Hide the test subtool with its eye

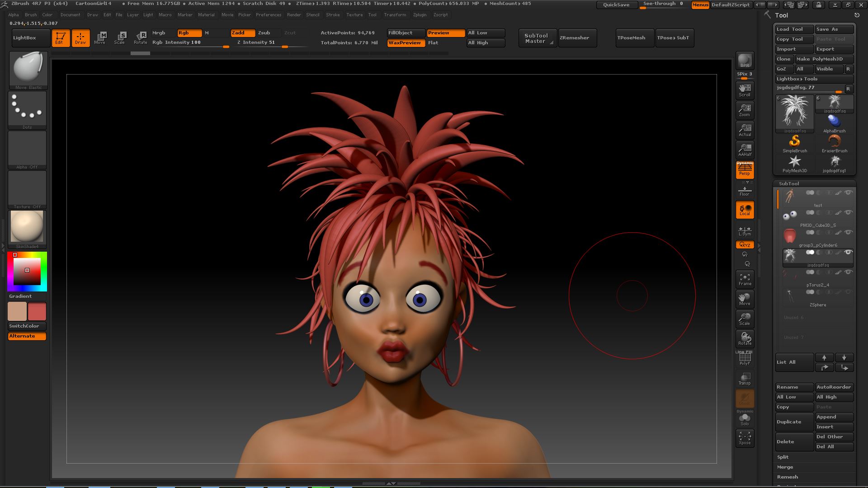[849, 192]
